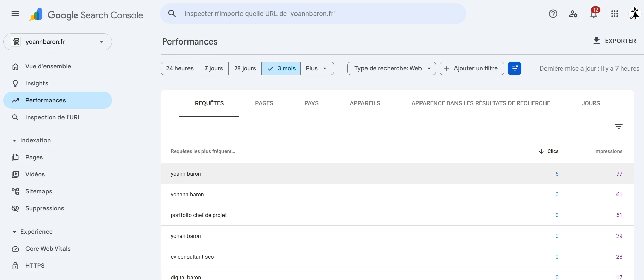This screenshot has width=644, height=280.
Task: Click the blue filter settings icon
Action: coord(515,68)
